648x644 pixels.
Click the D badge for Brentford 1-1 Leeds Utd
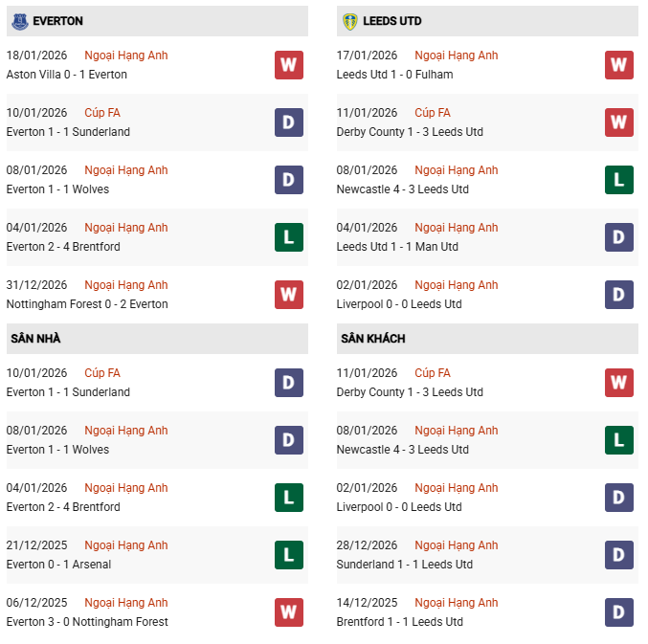click(618, 612)
